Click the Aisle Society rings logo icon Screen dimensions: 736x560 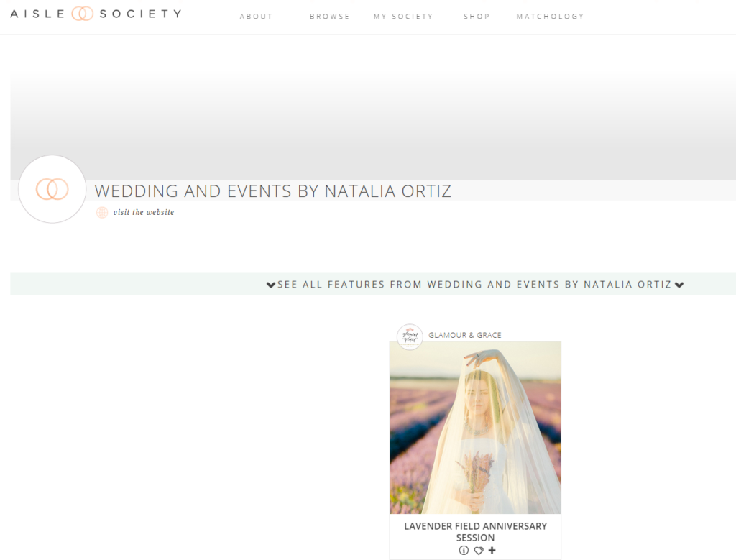[82, 14]
